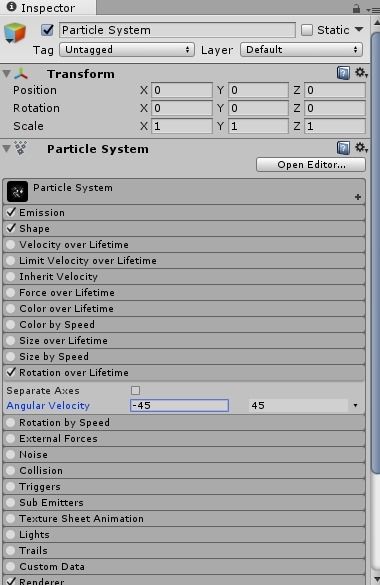380x585 pixels.
Task: Click the GameObject cube icon
Action: [15, 32]
